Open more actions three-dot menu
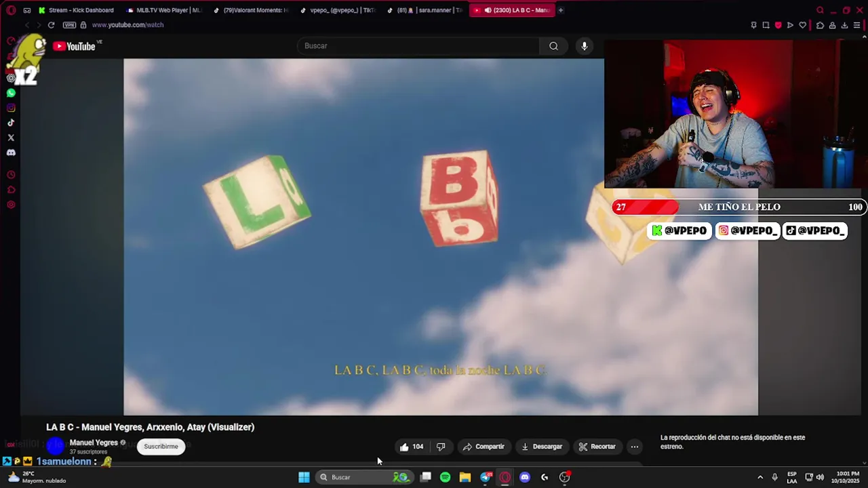The width and height of the screenshot is (868, 488). tap(634, 447)
